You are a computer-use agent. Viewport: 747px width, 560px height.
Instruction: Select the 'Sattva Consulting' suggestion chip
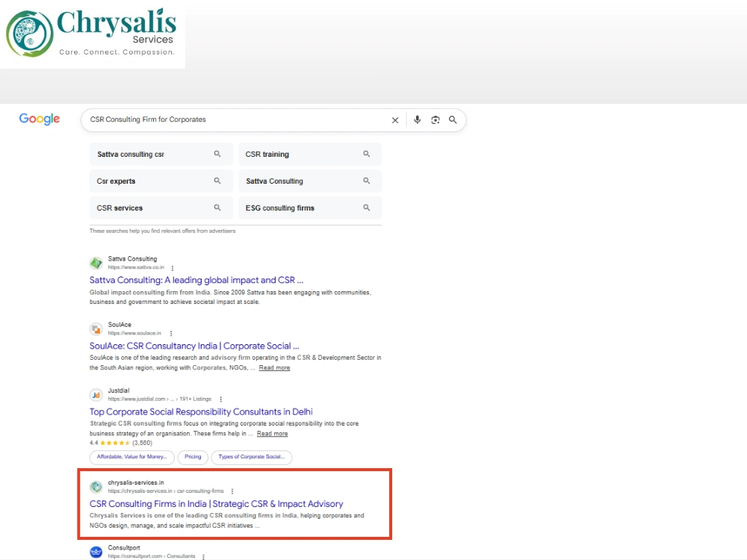coord(310,181)
